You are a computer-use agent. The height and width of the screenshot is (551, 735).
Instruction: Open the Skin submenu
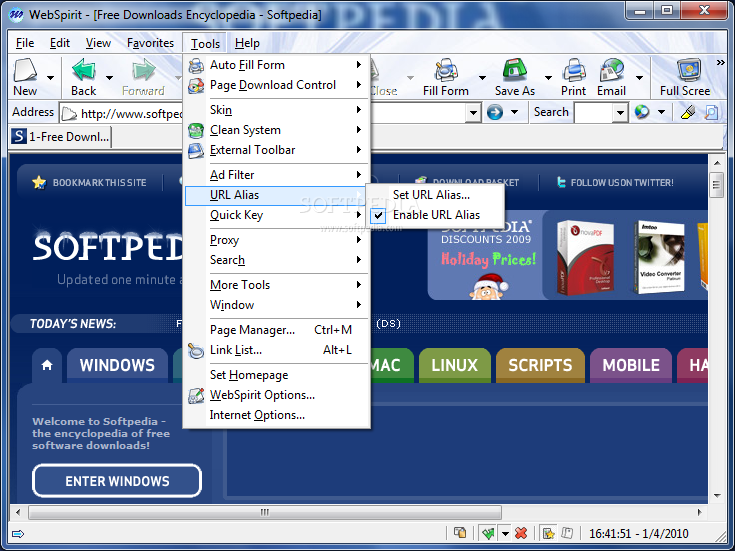click(x=276, y=110)
